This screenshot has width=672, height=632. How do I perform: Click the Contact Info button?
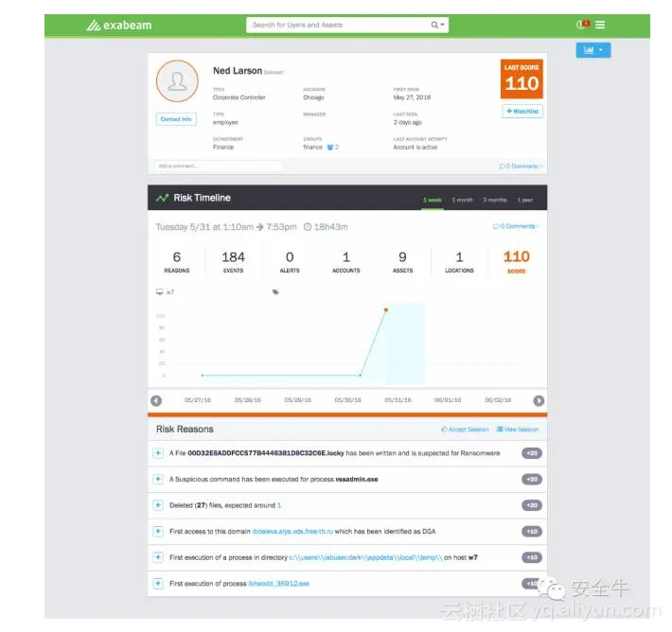[x=176, y=119]
